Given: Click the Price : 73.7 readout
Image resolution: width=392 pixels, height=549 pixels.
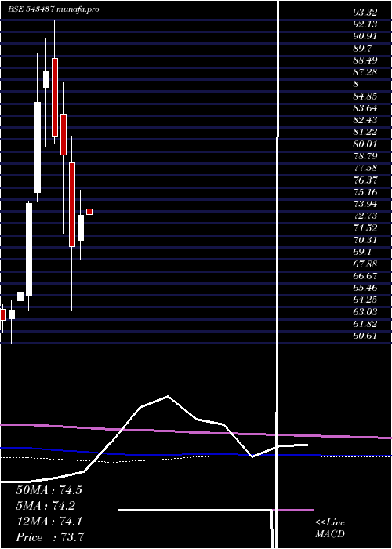Looking at the screenshot, I should (50, 537).
